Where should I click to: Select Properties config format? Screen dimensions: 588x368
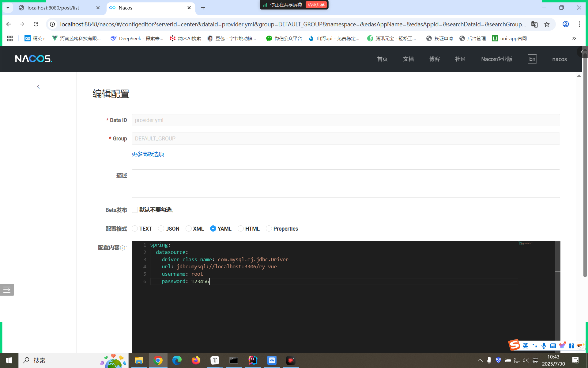[x=269, y=228]
